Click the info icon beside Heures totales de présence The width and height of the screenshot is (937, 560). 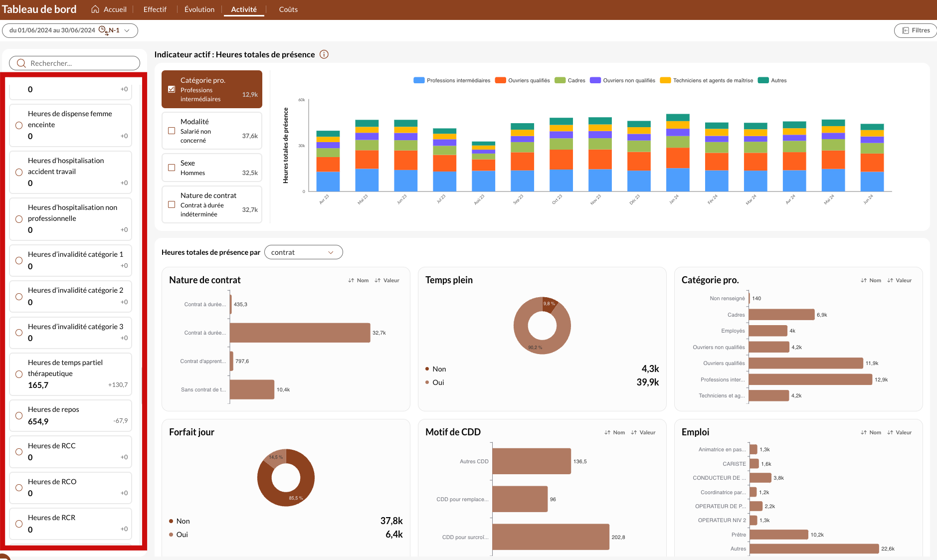(x=324, y=54)
